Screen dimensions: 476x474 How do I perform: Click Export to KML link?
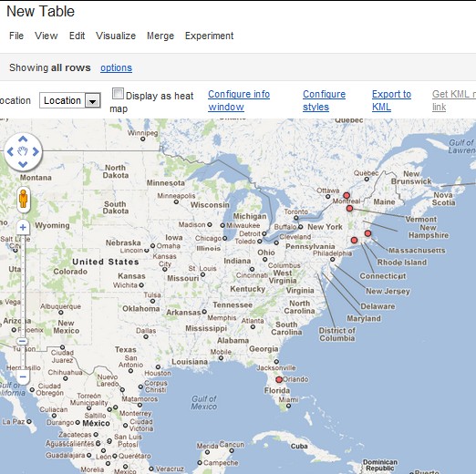pyautogui.click(x=391, y=100)
